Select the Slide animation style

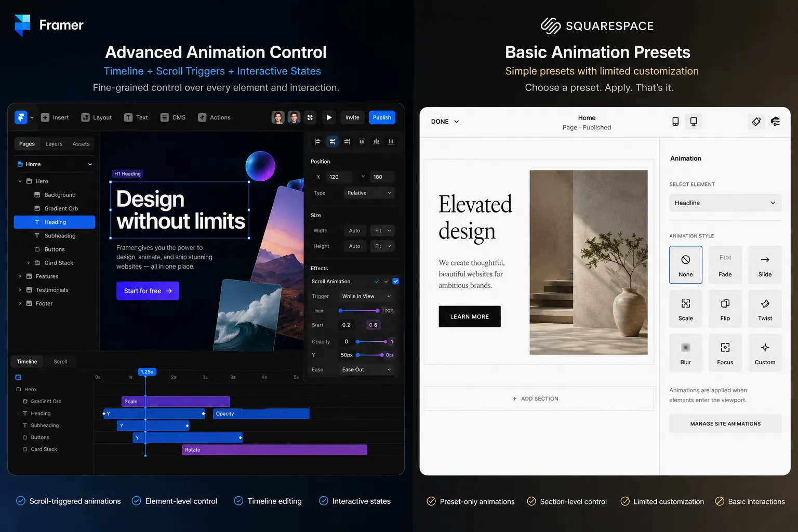click(x=765, y=265)
